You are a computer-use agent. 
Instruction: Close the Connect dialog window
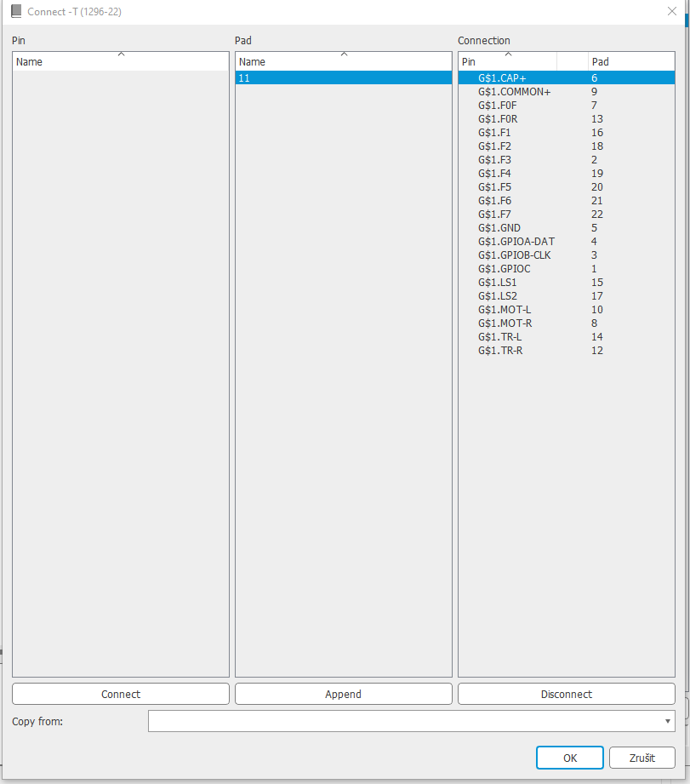click(671, 11)
